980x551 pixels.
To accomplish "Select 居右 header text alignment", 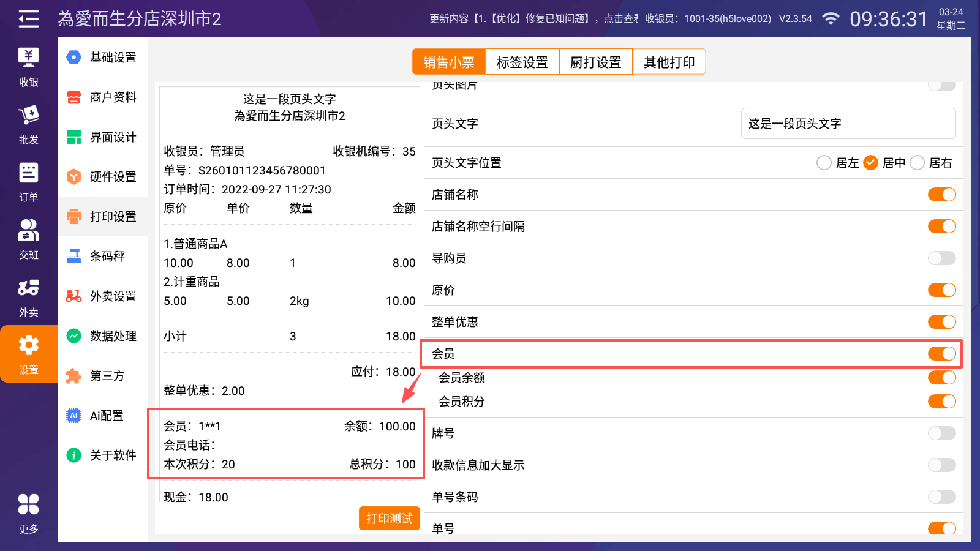I will 918,163.
